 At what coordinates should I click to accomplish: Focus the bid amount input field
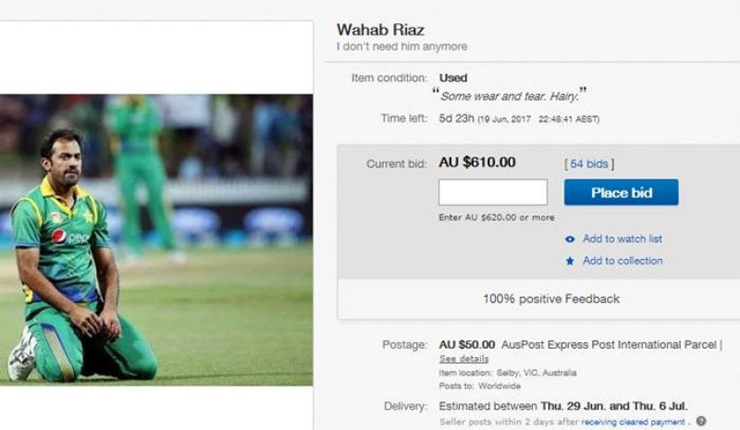493,192
